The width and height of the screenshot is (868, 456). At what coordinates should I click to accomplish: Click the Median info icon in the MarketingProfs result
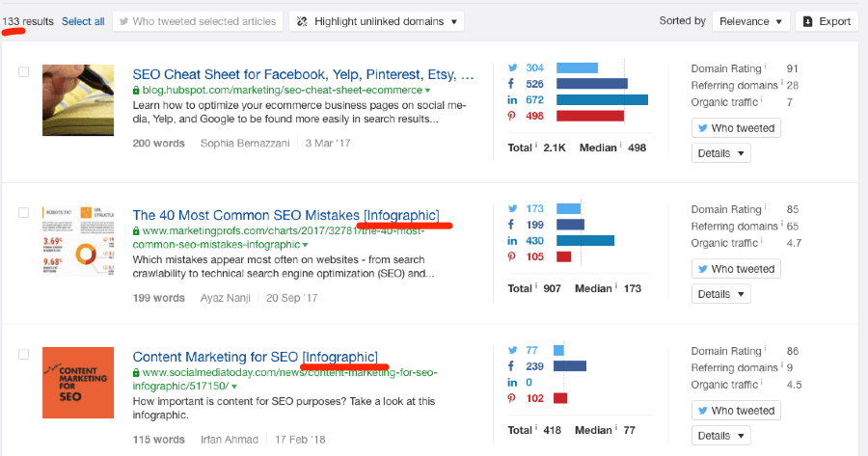coord(615,286)
